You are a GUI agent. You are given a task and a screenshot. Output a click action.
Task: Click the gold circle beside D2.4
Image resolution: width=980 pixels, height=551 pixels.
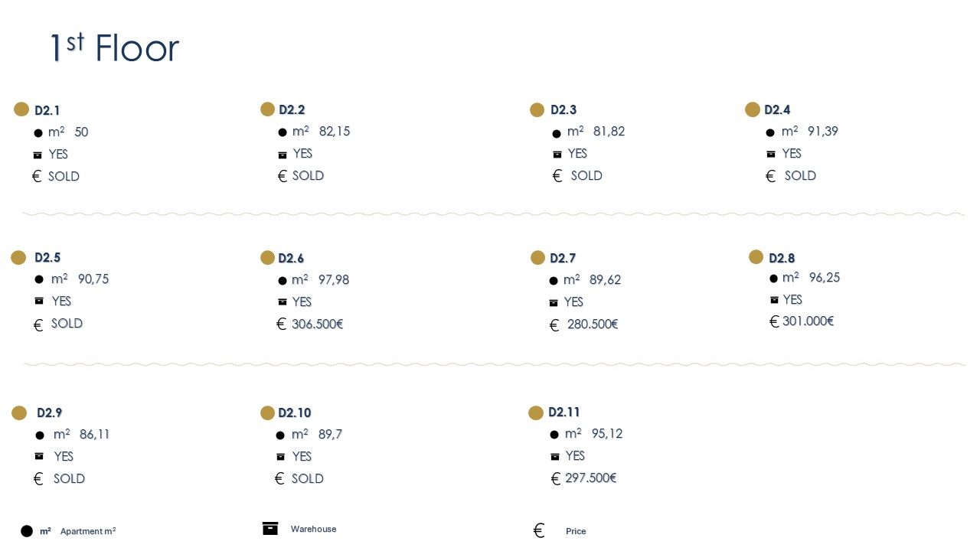tap(753, 109)
